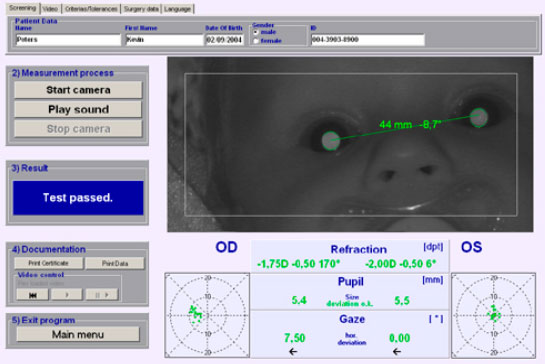The image size is (545, 364).
Task: Click the Play sound button
Action: pos(78,110)
